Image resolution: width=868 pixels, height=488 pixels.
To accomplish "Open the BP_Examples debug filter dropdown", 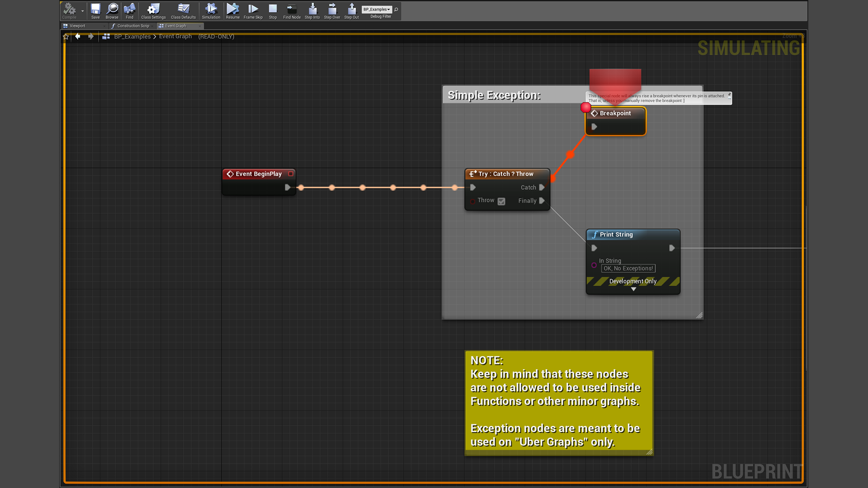I will tap(377, 9).
